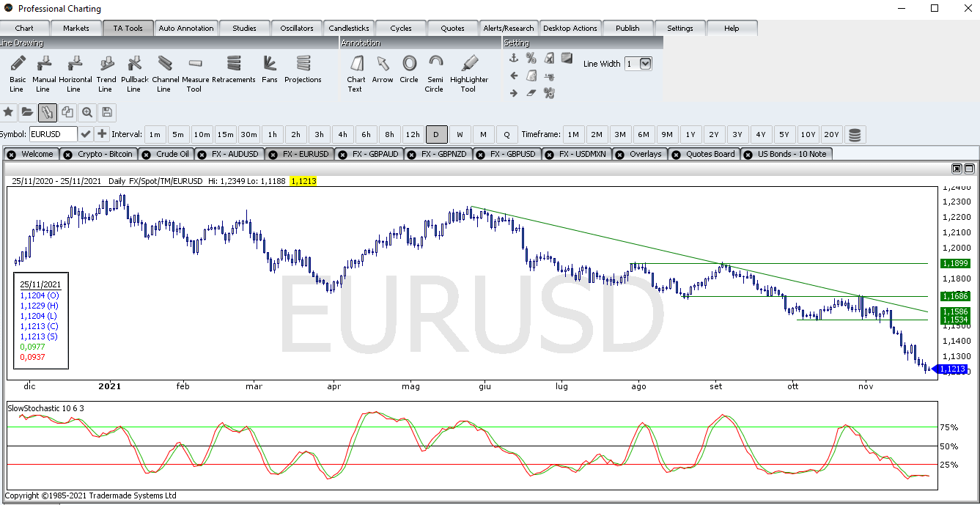Set timeframe to 3M

click(620, 134)
